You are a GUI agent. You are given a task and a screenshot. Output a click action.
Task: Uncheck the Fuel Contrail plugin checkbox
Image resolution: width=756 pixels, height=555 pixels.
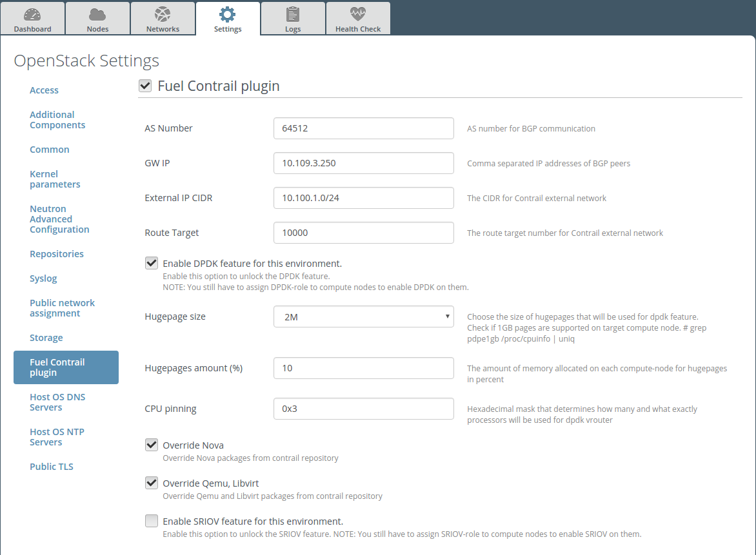point(145,86)
